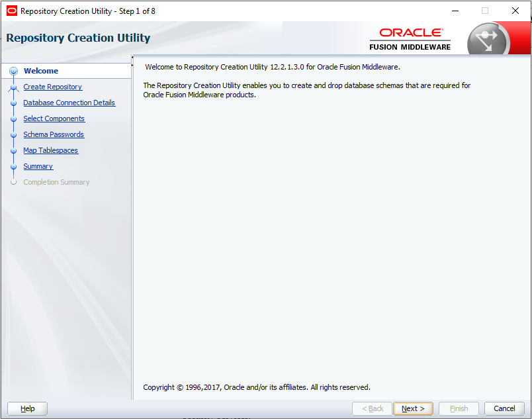Go to Map Tablespaces step
Screen dimensions: 532x419
coord(51,150)
